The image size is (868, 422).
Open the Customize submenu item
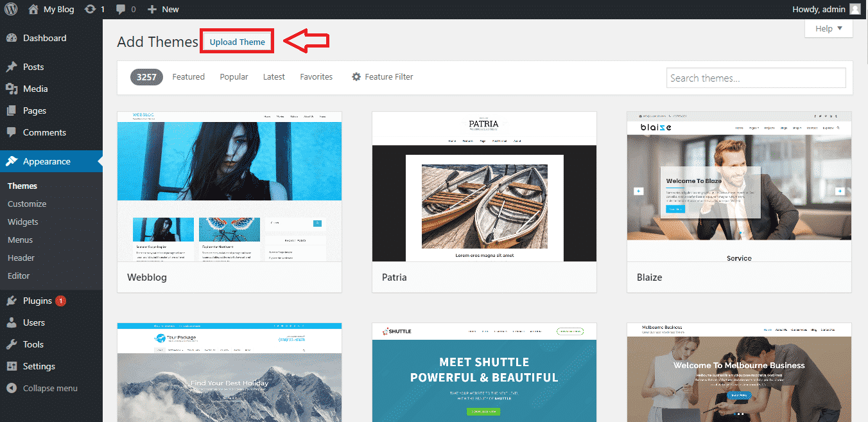tap(27, 204)
